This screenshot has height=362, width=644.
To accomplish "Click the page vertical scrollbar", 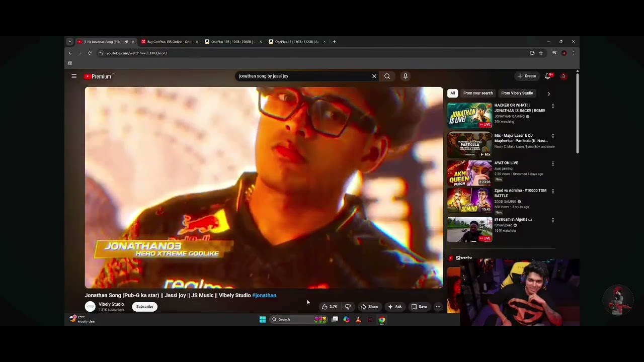I will 577,113.
